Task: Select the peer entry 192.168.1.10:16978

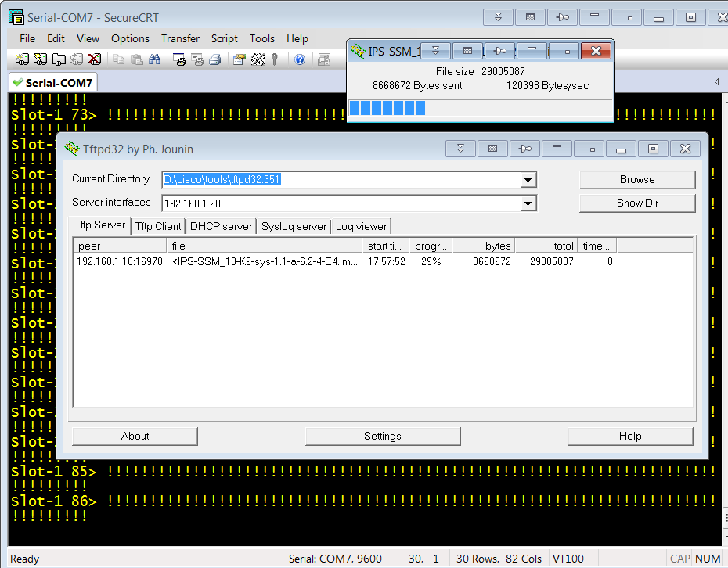Action: coord(120,262)
